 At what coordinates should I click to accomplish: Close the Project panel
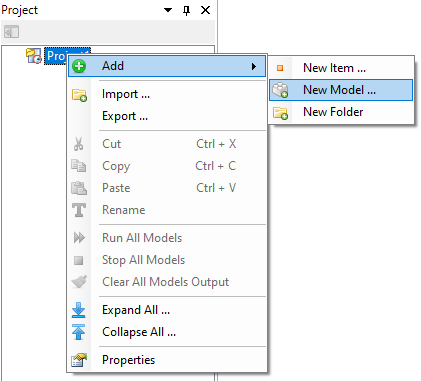[205, 10]
